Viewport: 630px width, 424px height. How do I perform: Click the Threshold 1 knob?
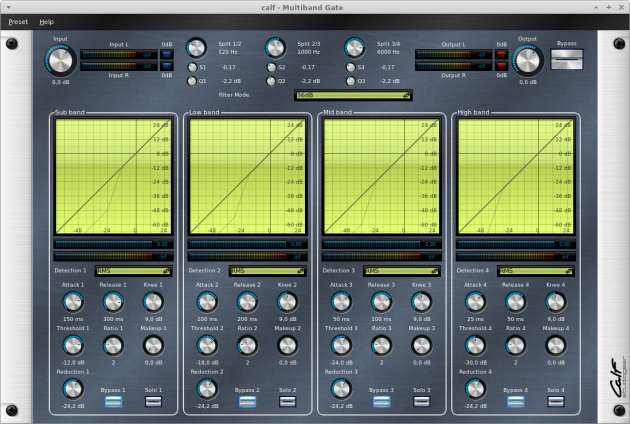pyautogui.click(x=73, y=346)
